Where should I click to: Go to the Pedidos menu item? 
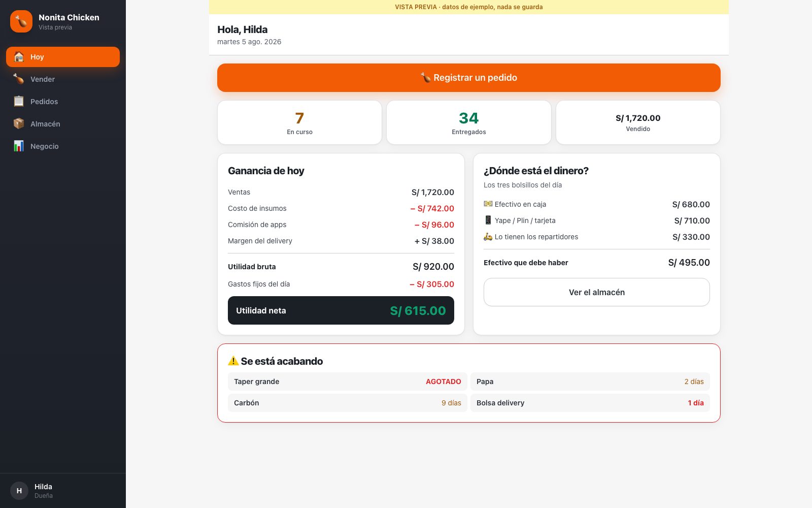[x=63, y=102]
